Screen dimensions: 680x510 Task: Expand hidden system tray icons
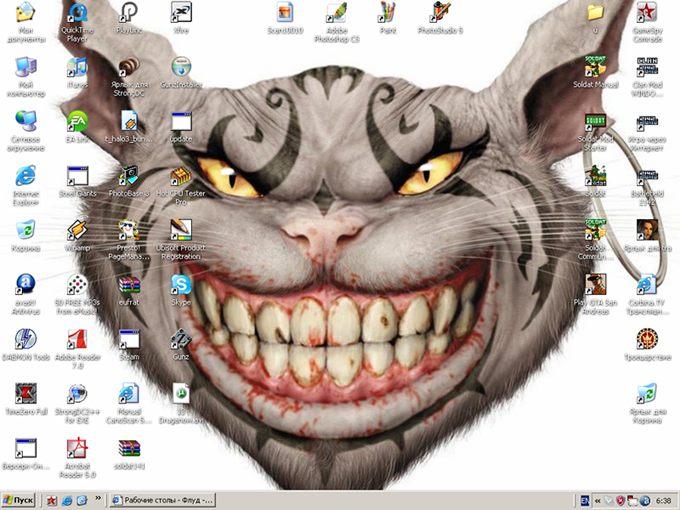pyautogui.click(x=597, y=501)
